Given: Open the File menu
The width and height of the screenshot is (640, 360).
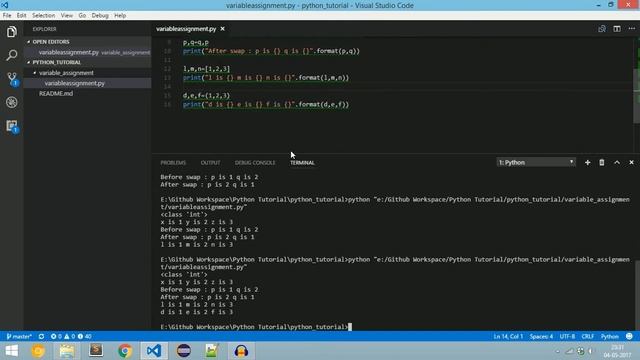Looking at the screenshot, I should click(x=7, y=16).
